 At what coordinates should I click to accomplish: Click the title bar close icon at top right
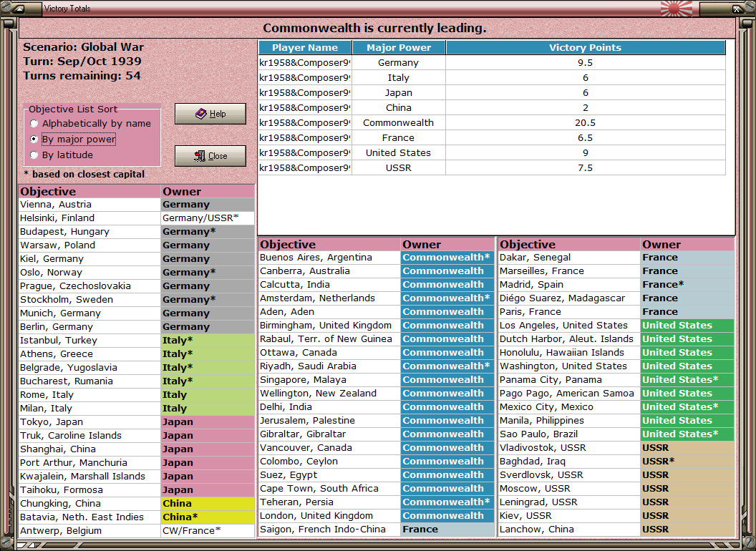[737, 8]
